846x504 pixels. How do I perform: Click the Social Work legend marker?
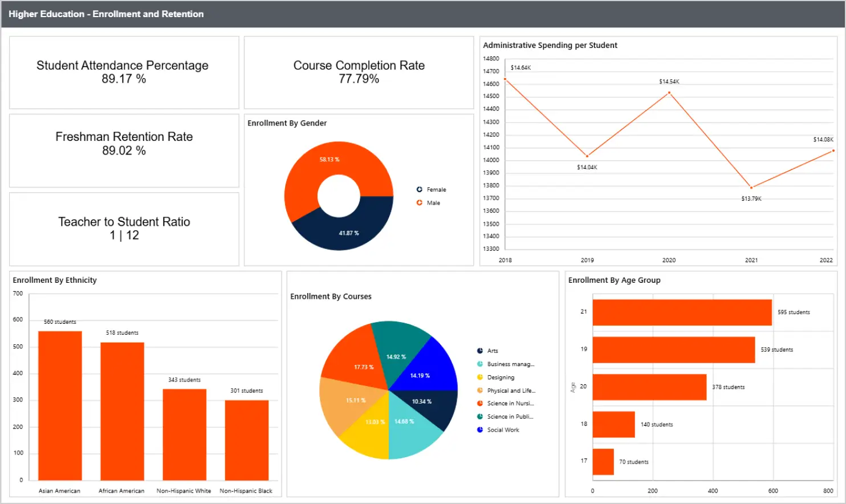[x=480, y=429]
